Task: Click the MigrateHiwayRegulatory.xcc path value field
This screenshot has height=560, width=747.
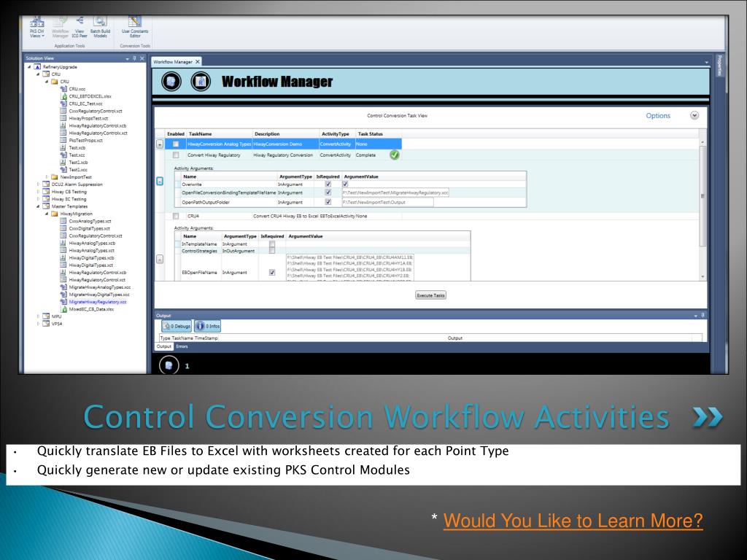Action: point(395,192)
